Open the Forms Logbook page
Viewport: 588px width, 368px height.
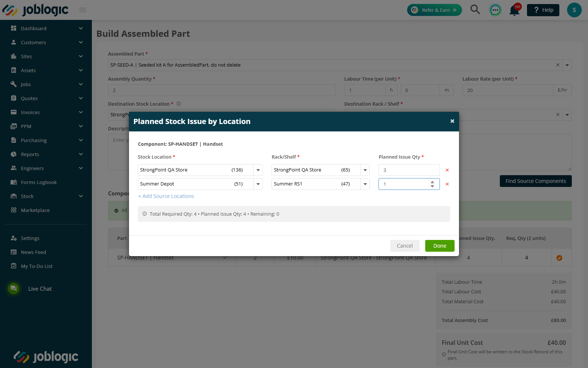click(39, 182)
